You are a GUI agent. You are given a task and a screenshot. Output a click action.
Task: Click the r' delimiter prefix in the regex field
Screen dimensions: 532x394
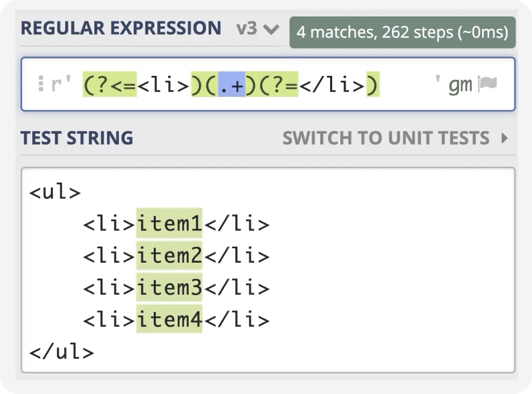(x=60, y=85)
